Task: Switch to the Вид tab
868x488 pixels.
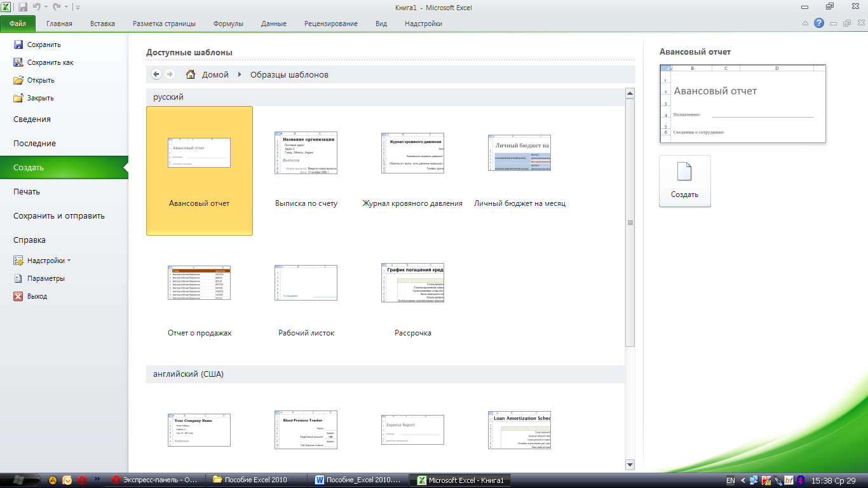Action: click(x=381, y=24)
